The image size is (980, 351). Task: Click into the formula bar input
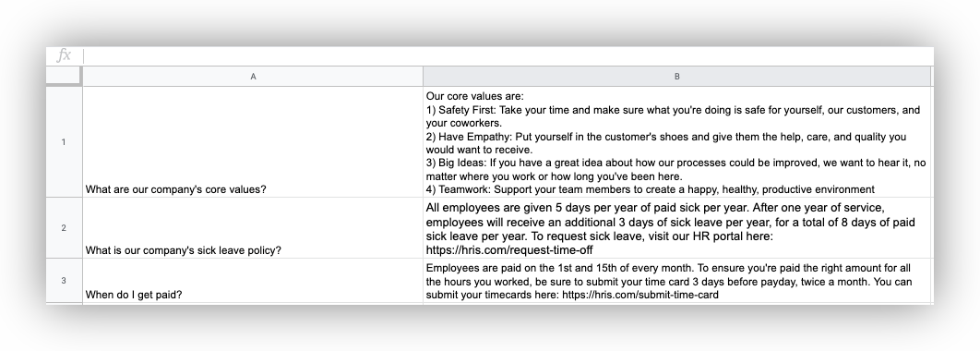click(508, 55)
